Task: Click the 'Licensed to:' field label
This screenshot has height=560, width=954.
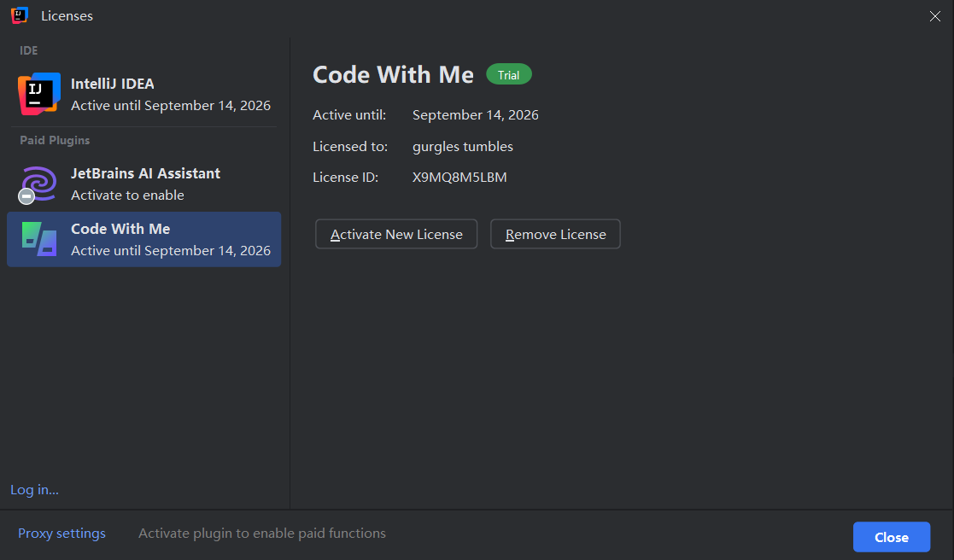Action: click(350, 147)
